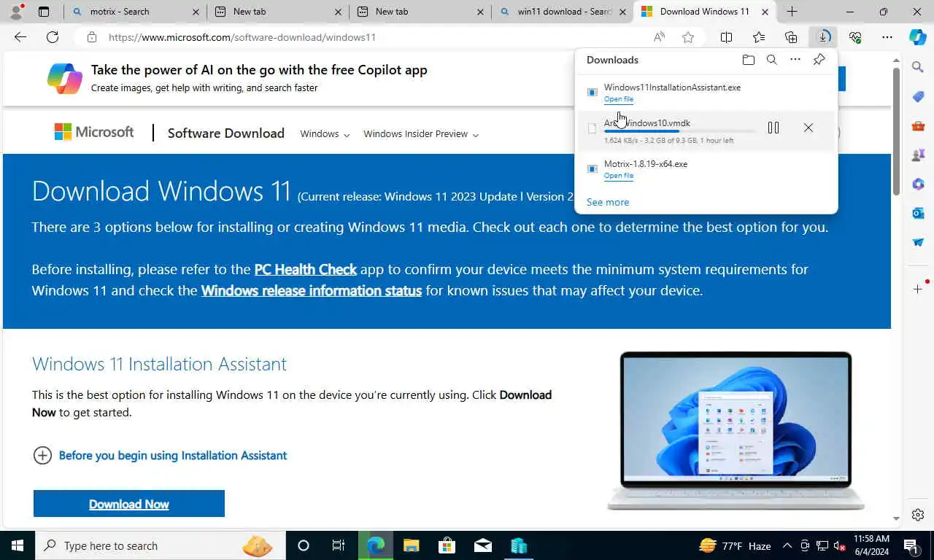
Task: Open sidebar Games icon
Action: (x=918, y=155)
